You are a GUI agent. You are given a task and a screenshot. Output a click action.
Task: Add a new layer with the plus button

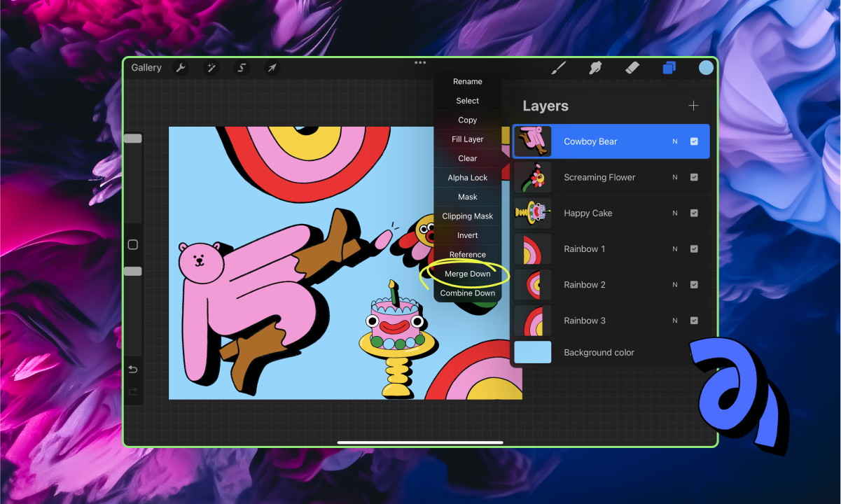point(693,106)
